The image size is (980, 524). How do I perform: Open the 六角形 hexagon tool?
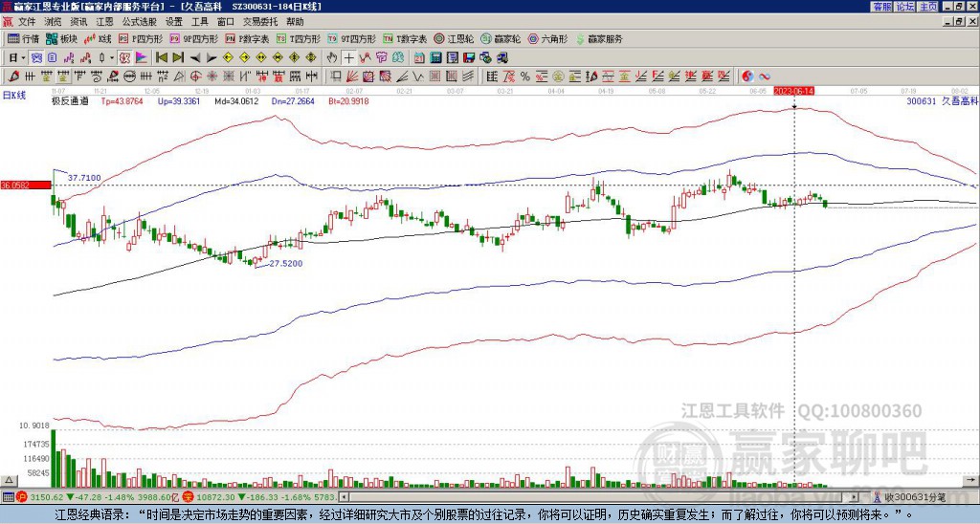pos(548,38)
